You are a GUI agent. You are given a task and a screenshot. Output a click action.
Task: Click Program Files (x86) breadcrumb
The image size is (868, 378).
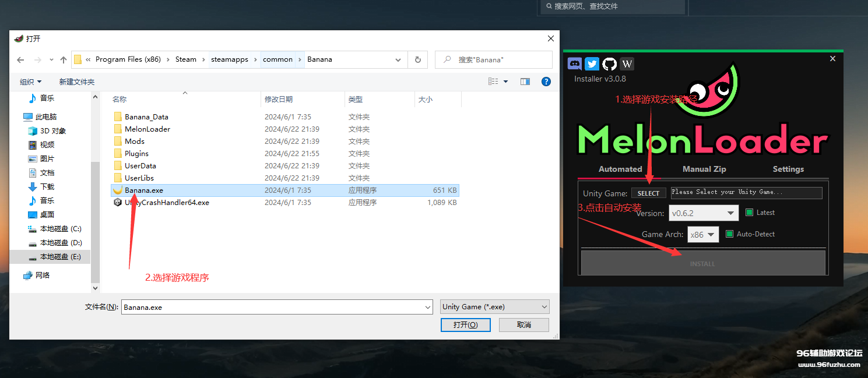click(128, 59)
